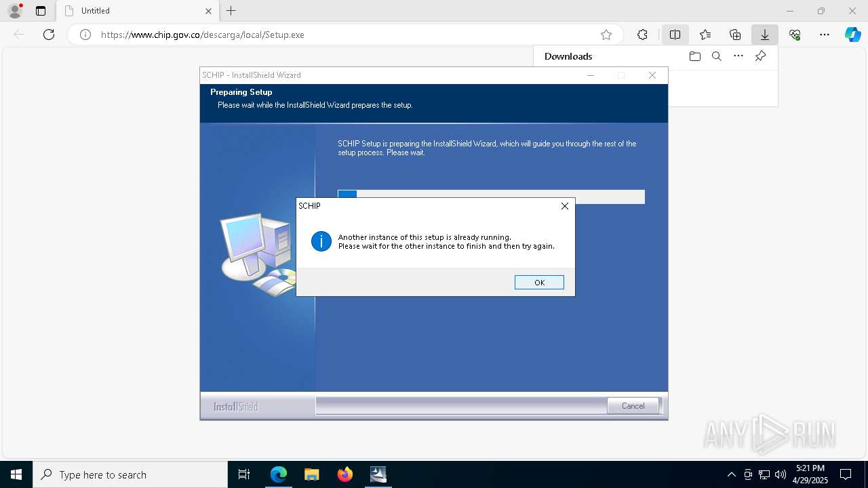Open the Edge profile avatar
Image resolution: width=868 pixels, height=488 pixels.
click(x=15, y=11)
